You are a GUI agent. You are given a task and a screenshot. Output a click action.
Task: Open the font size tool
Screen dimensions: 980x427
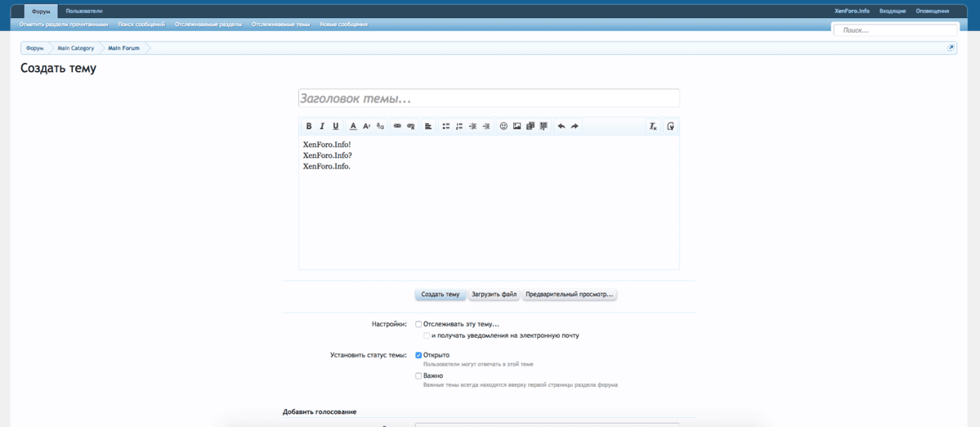tap(367, 126)
